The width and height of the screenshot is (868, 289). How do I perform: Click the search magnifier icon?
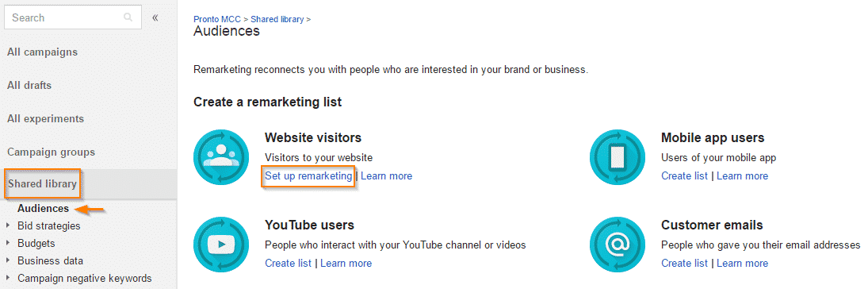128,17
